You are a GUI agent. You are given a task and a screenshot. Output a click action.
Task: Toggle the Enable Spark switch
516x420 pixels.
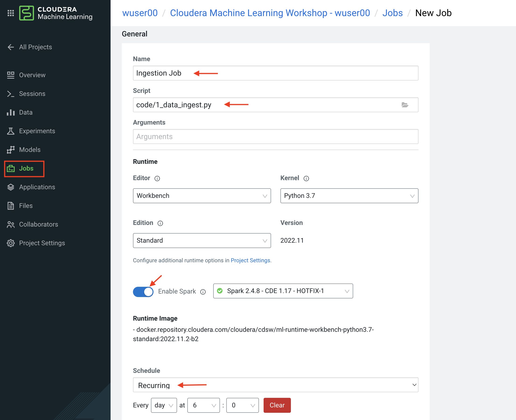coord(143,292)
